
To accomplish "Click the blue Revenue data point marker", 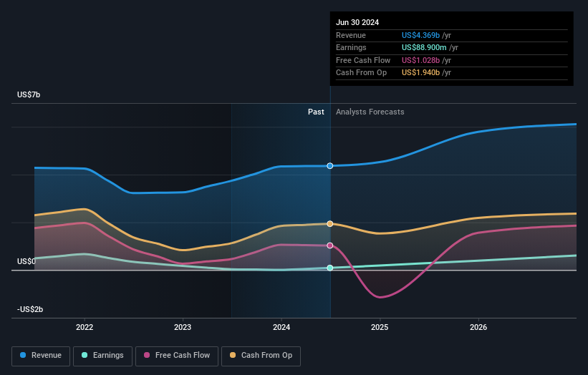I will (330, 166).
